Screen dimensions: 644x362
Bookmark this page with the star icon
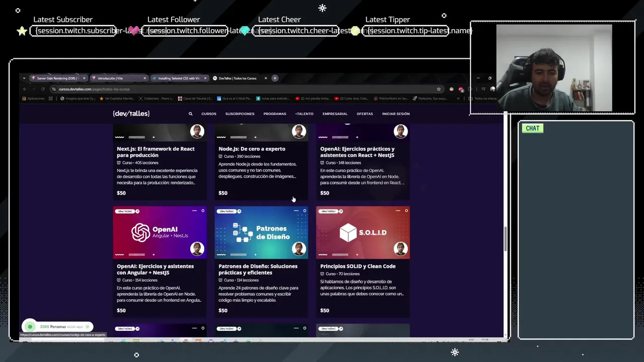(439, 89)
